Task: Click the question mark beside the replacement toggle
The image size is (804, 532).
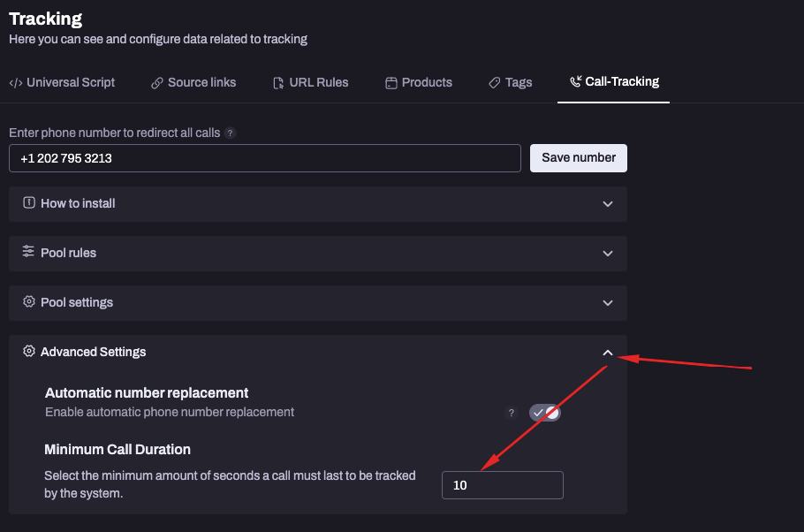Action: point(511,412)
